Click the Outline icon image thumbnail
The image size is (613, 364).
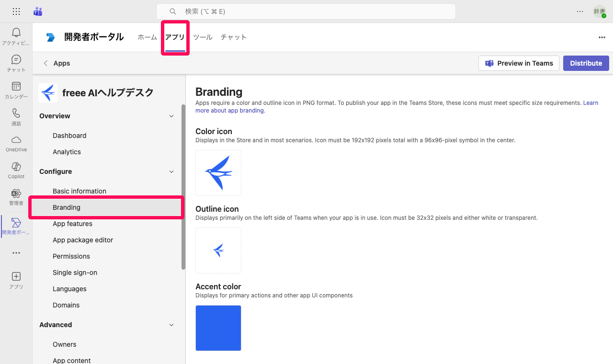[x=218, y=250]
